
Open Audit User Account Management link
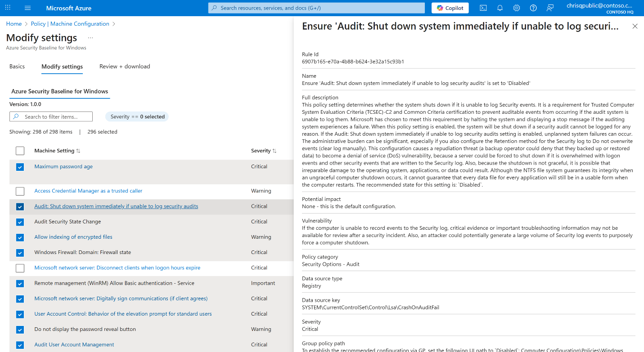coord(74,345)
